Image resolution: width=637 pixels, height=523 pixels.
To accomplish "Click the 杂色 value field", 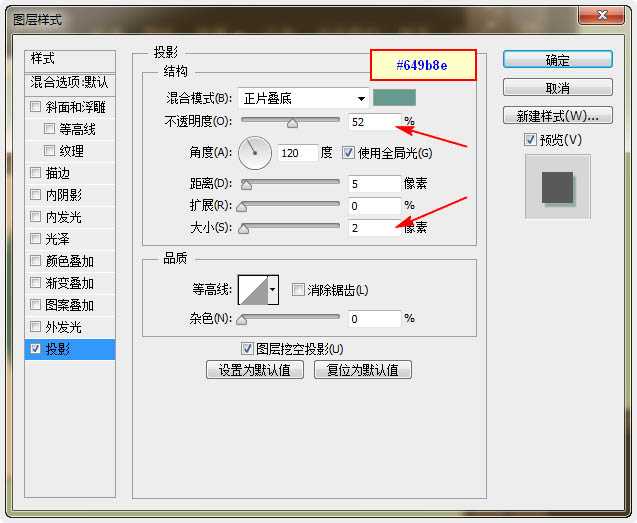I will pos(374,319).
